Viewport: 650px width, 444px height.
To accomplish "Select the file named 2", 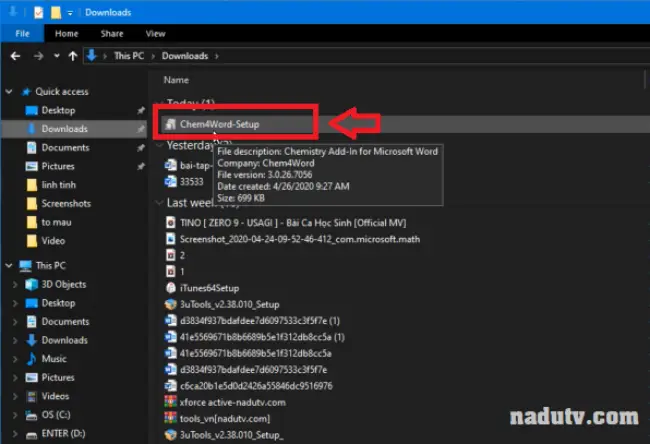I will tap(182, 255).
